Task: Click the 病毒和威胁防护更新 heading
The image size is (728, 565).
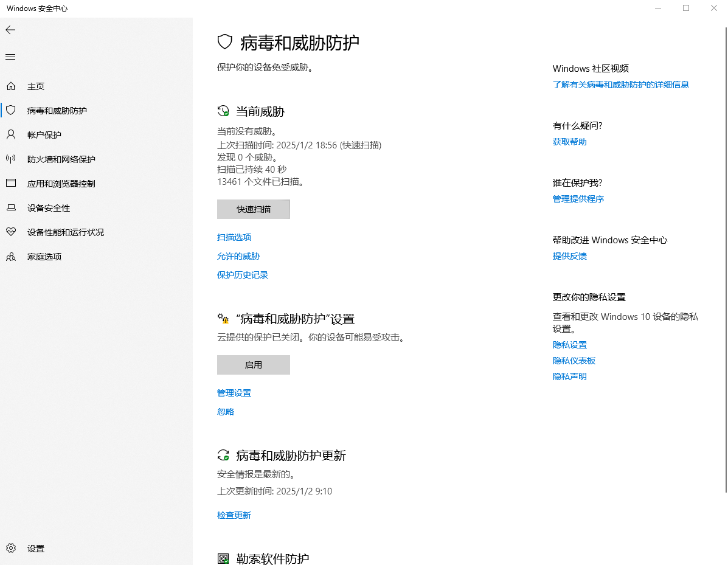Action: pos(291,456)
